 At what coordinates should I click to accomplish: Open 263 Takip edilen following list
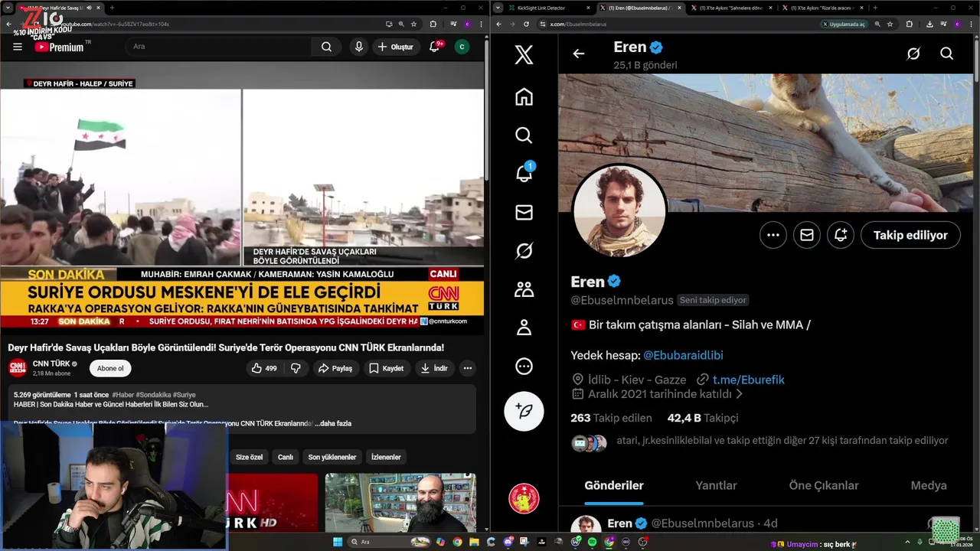coord(611,418)
